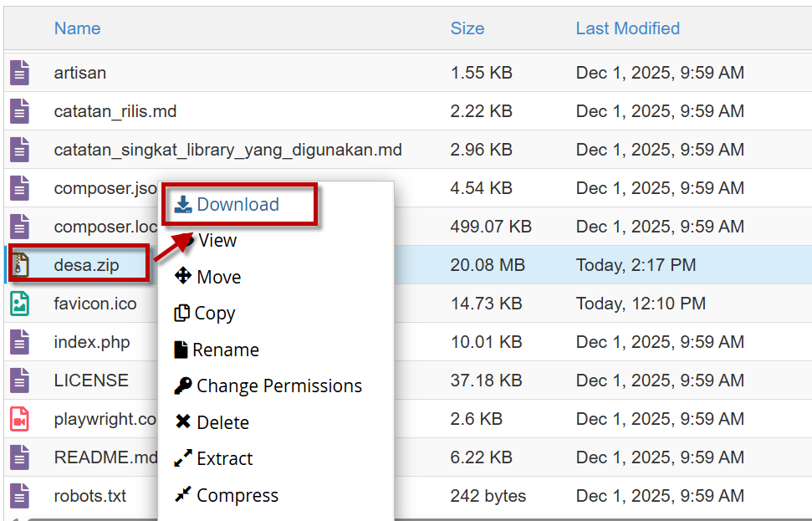Choose Copy from the context menu

(x=214, y=314)
